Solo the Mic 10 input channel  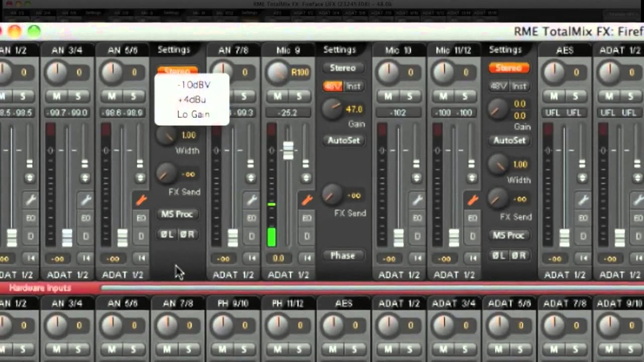click(x=410, y=96)
